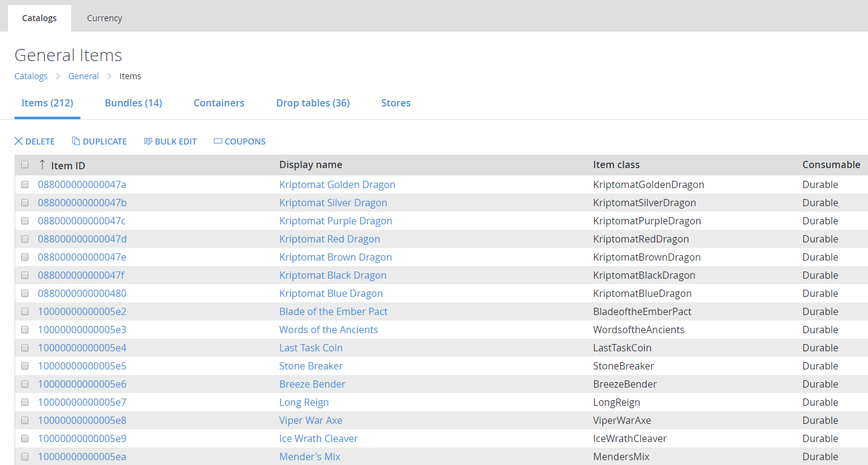This screenshot has height=465, width=868.
Task: Click the Catalogs breadcrumb link
Action: [x=31, y=76]
